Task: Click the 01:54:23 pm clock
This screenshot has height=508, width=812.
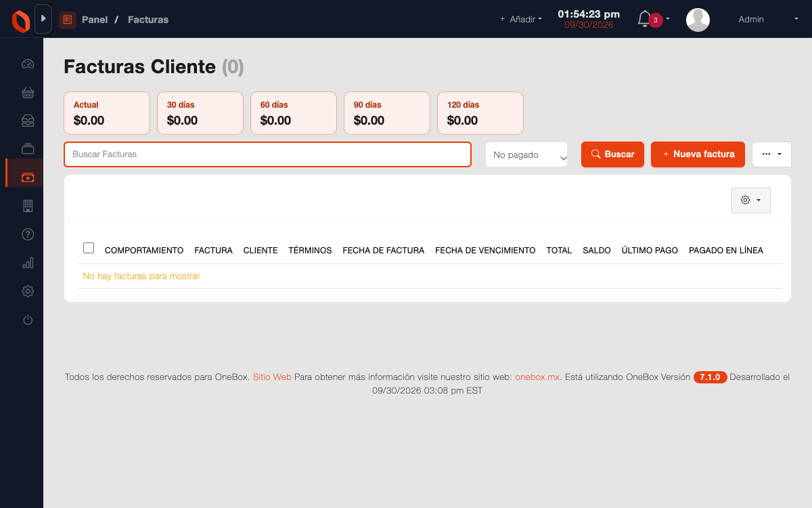Action: click(589, 14)
